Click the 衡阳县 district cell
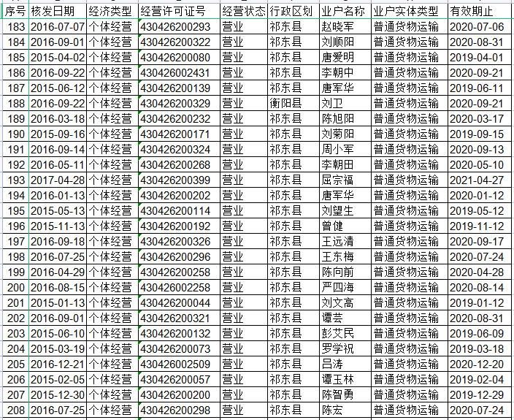 (285, 103)
